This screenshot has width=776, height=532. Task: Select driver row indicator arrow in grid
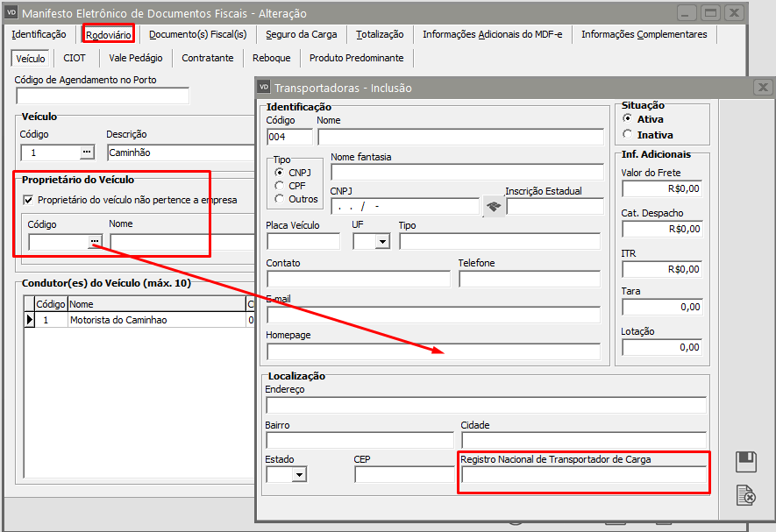[x=29, y=320]
